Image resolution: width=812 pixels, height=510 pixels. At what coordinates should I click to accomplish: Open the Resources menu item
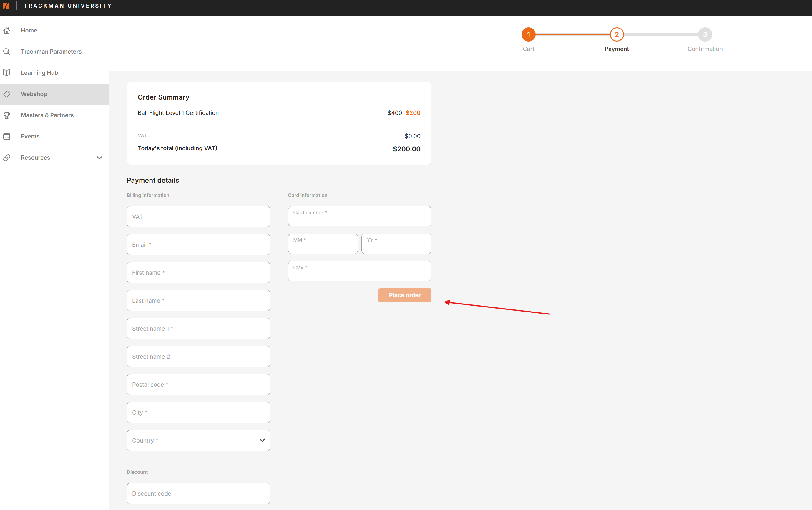[x=54, y=158]
